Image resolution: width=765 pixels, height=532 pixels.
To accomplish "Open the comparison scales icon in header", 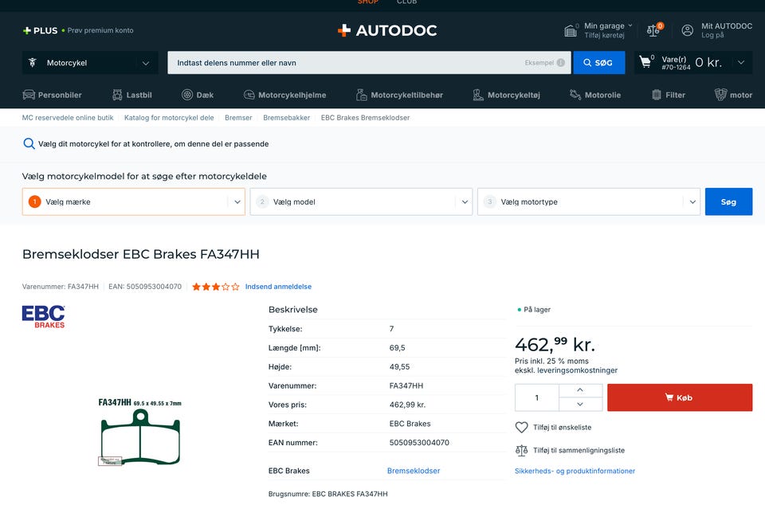I will tap(653, 31).
